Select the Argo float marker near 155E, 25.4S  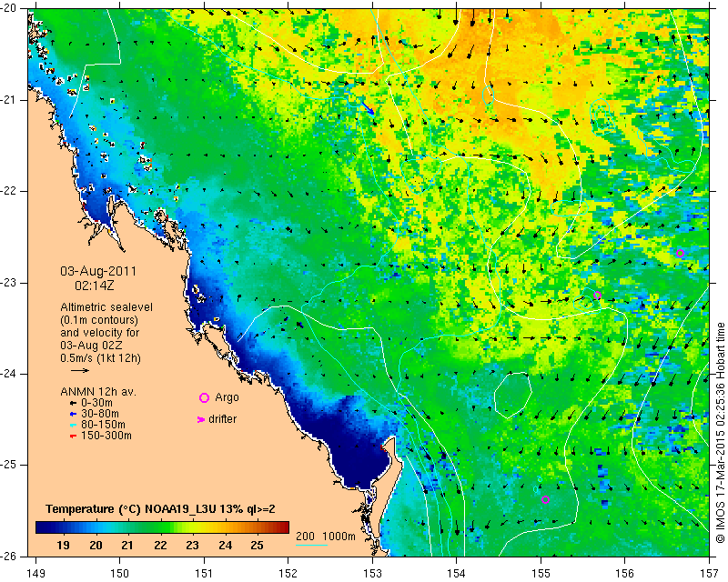pos(545,500)
